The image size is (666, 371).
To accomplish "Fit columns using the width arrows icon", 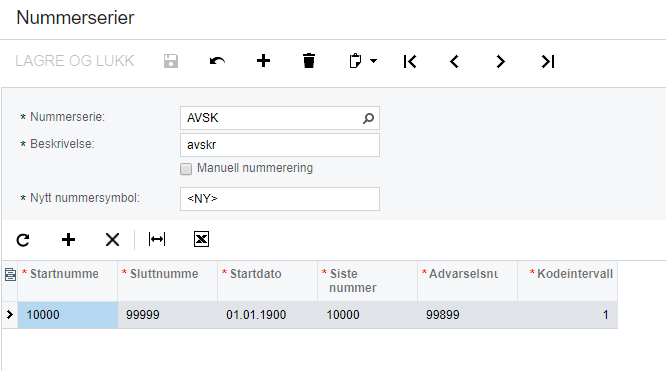I will pos(157,239).
